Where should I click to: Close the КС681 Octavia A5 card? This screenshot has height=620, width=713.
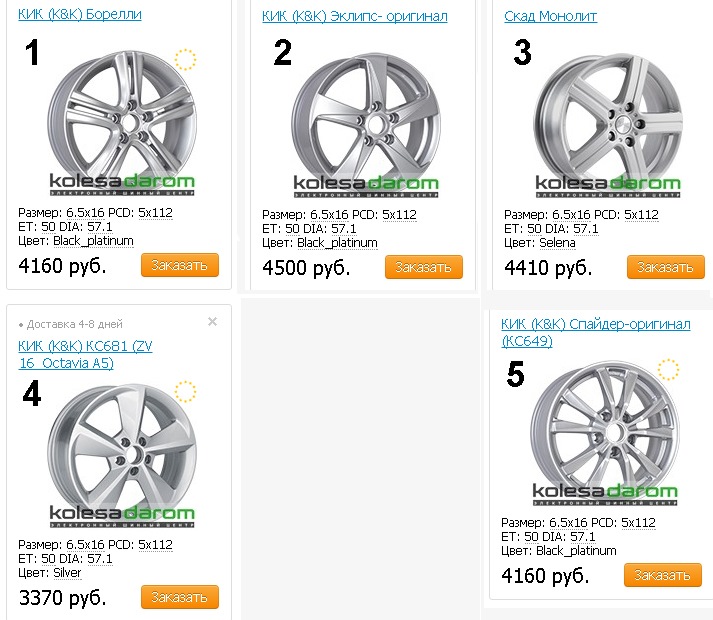[212, 322]
